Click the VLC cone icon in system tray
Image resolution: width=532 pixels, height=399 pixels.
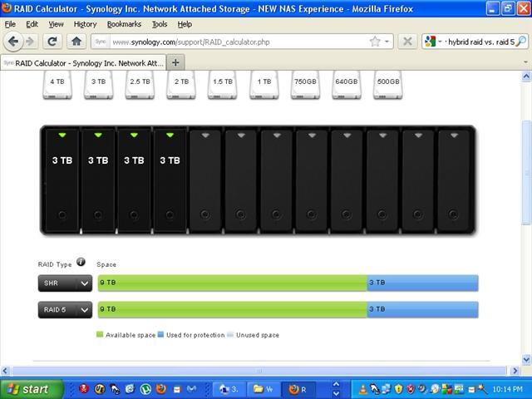click(363, 389)
